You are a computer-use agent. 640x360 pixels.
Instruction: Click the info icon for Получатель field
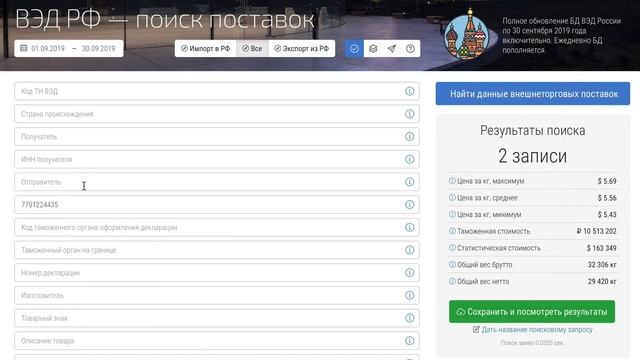pos(409,136)
